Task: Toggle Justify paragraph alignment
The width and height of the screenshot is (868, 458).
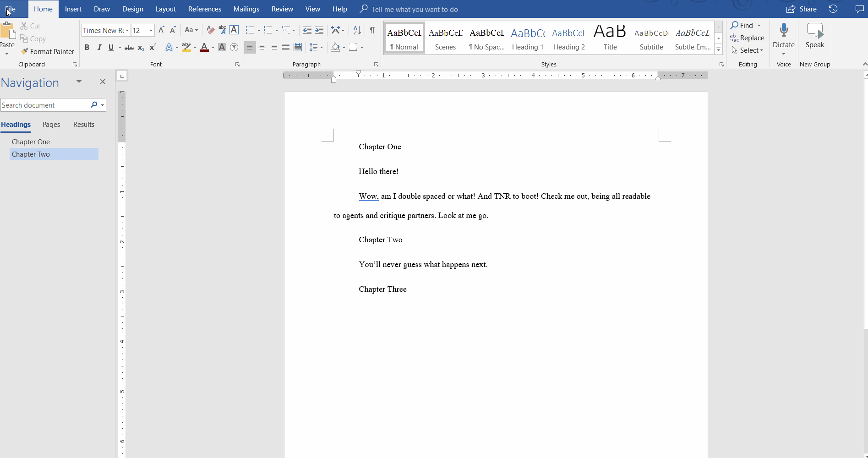Action: pos(286,47)
